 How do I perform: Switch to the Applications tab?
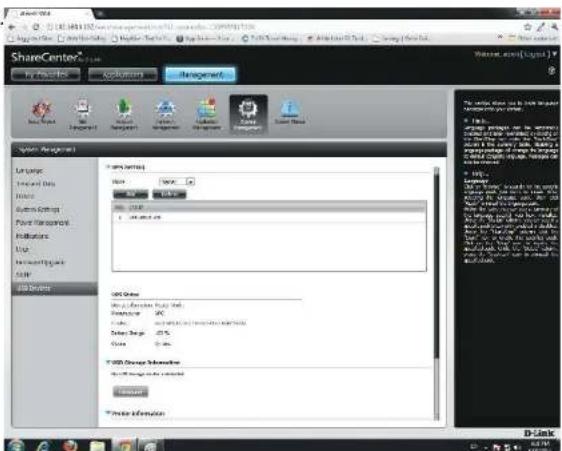tap(123, 75)
